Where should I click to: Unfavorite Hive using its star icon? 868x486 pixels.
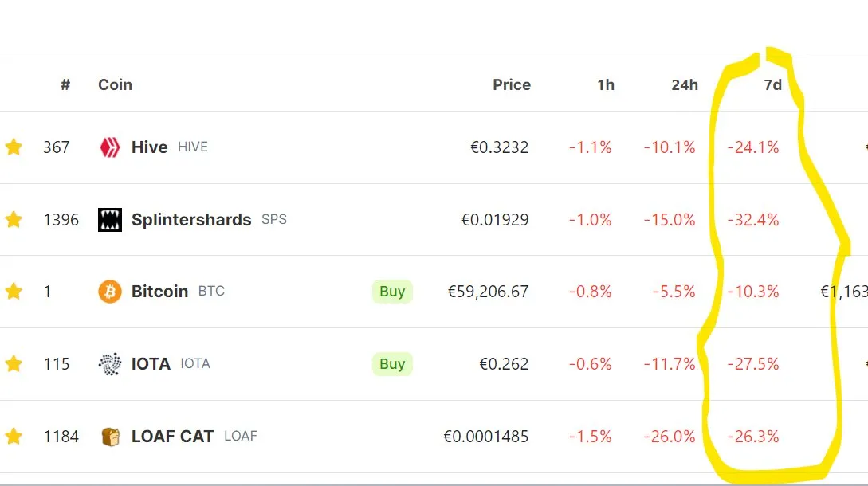pyautogui.click(x=14, y=147)
